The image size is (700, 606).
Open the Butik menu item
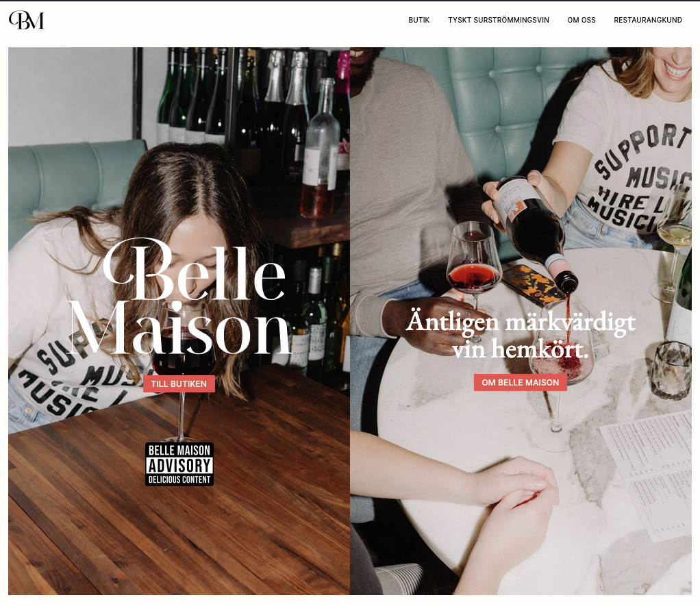pos(418,20)
